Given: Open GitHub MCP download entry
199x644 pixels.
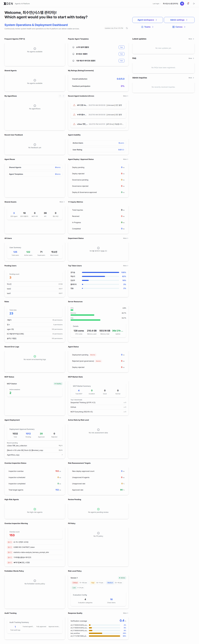Looking at the screenshot, I should pos(98,407).
